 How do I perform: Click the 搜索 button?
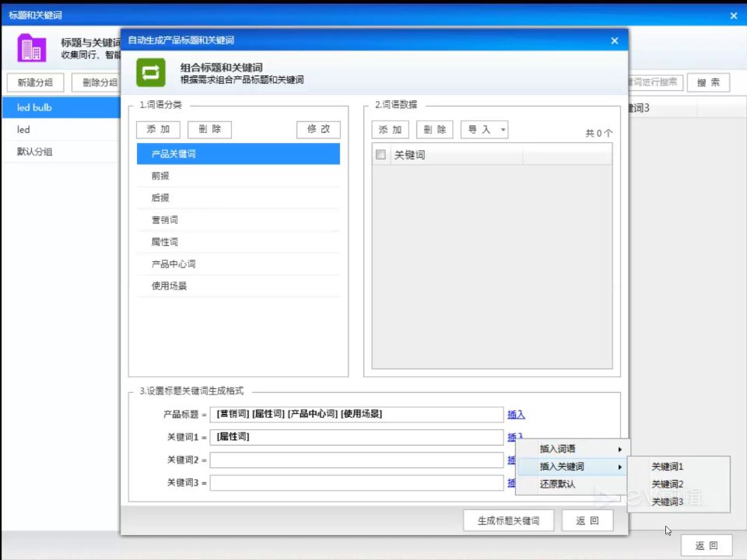pyautogui.click(x=708, y=82)
